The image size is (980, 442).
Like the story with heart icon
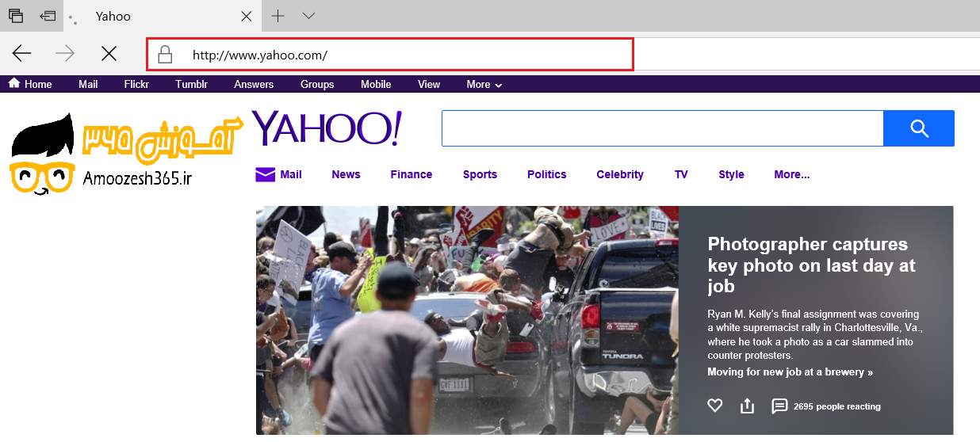coord(715,406)
